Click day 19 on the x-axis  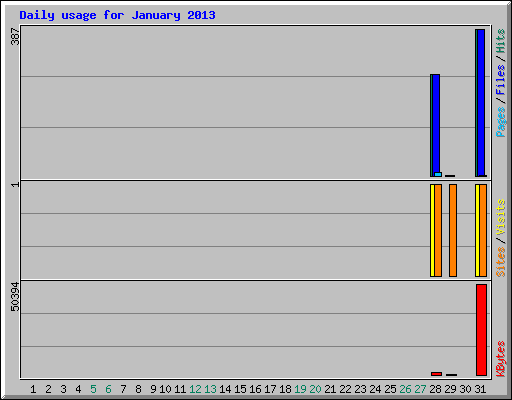pos(300,389)
